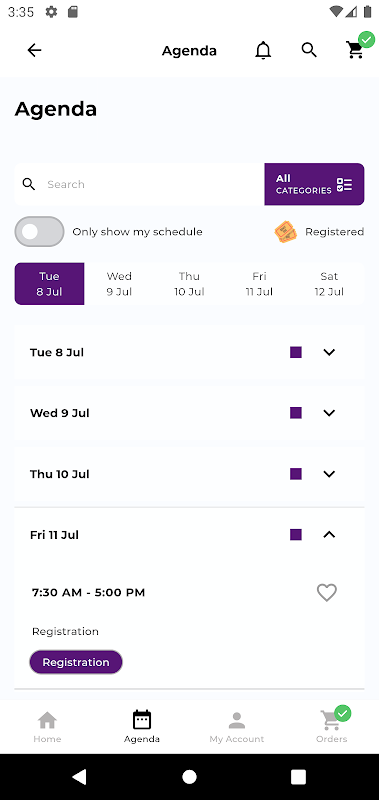Open All Categories filter dropdown

pos(314,184)
